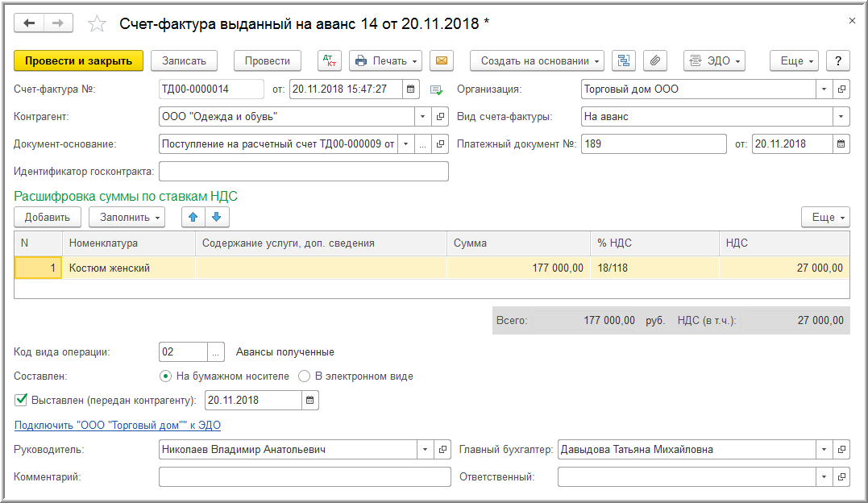Select the row's Сумма cell 177 000,00
The width and height of the screenshot is (868, 503).
pyautogui.click(x=519, y=268)
